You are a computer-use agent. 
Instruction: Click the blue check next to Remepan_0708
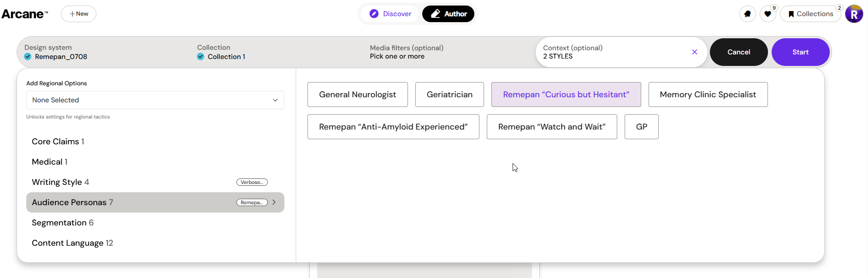click(28, 57)
